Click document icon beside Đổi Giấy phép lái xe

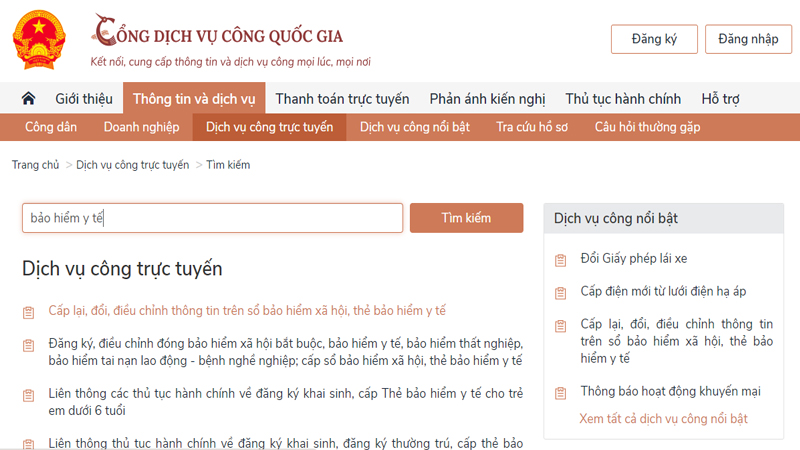click(561, 260)
